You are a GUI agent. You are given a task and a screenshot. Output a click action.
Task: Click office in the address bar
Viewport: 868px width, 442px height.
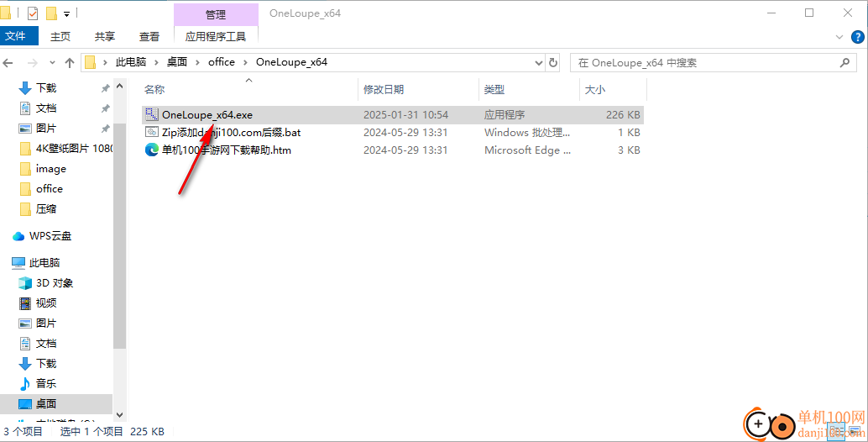[x=222, y=62]
